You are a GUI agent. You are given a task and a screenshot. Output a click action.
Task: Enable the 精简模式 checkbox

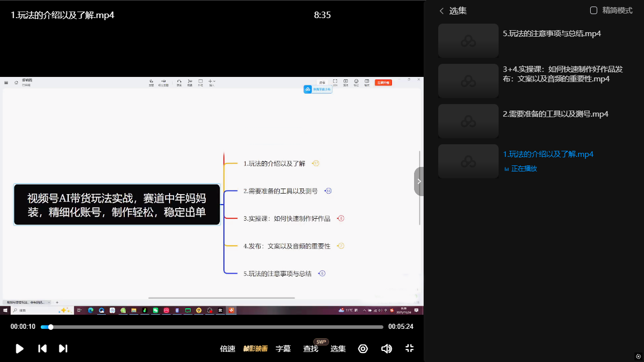[594, 11]
